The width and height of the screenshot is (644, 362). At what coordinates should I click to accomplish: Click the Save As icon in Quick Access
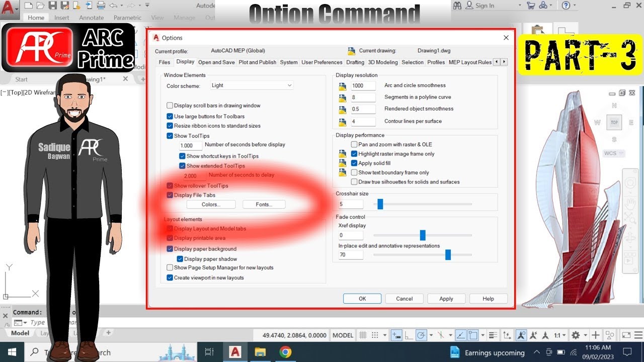[64, 6]
